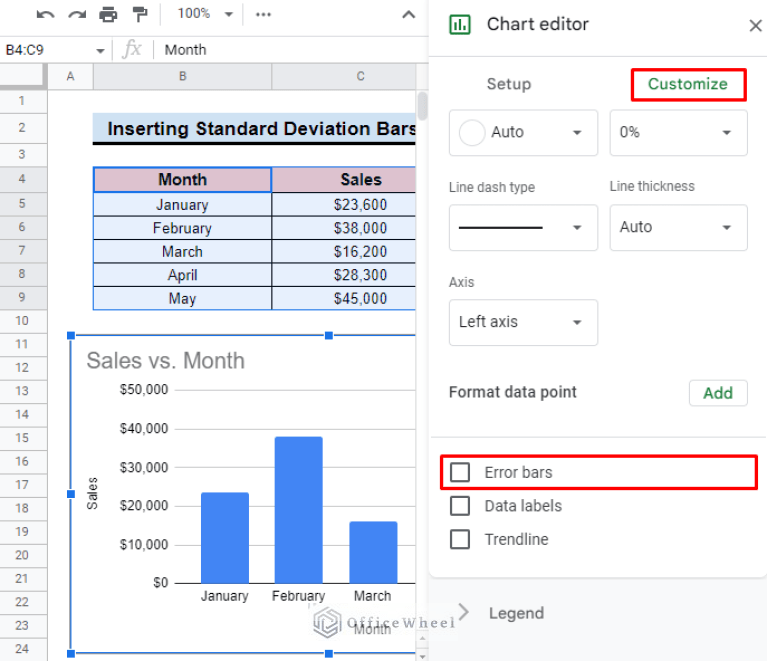Viewport: 767px width, 661px height.
Task: Open the Auto fill color picker
Action: (523, 133)
